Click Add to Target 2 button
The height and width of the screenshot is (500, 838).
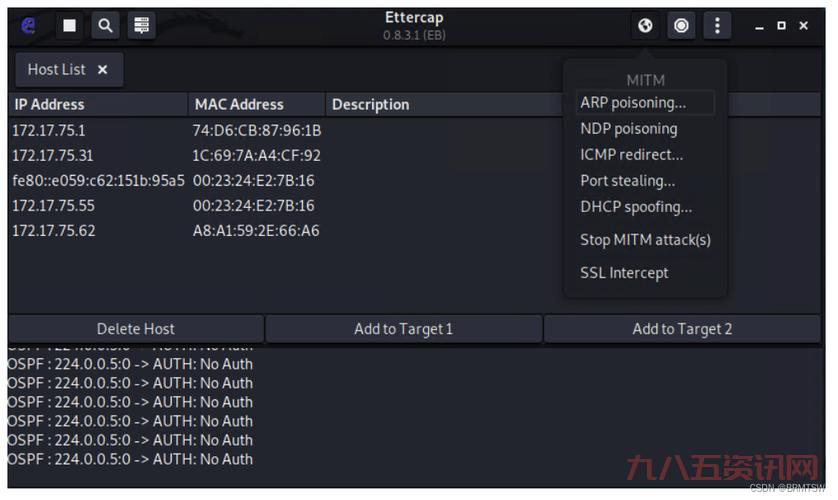point(682,329)
